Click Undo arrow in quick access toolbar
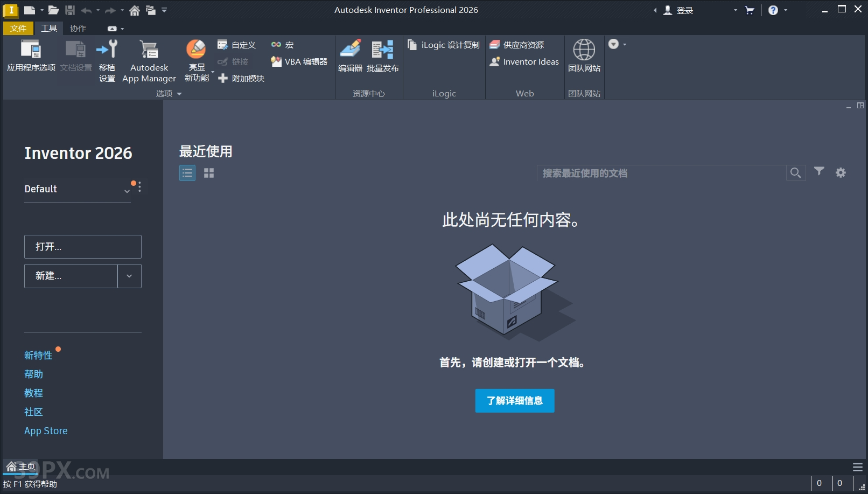Image resolution: width=868 pixels, height=494 pixels. (86, 10)
